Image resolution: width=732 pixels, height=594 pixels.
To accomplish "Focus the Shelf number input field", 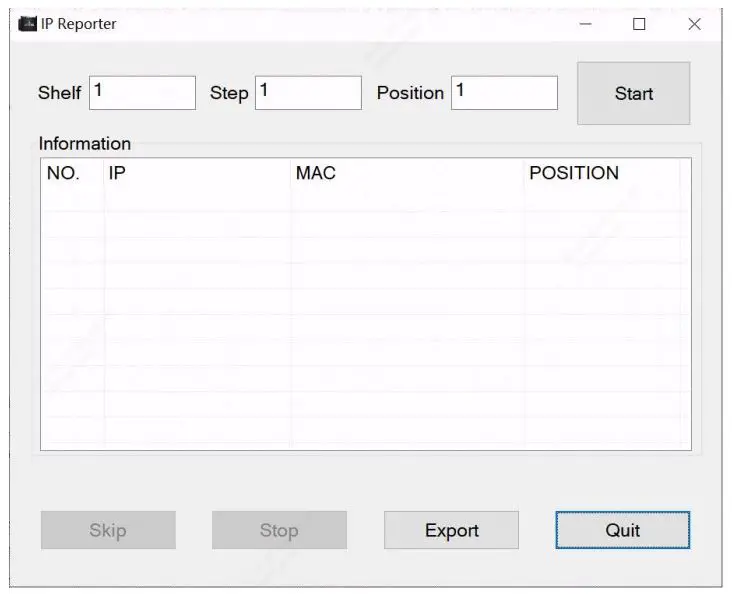I will pyautogui.click(x=142, y=93).
